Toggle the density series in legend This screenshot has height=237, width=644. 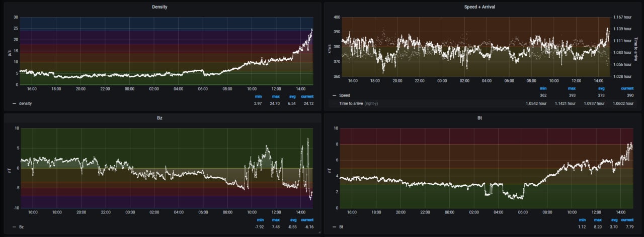click(25, 103)
